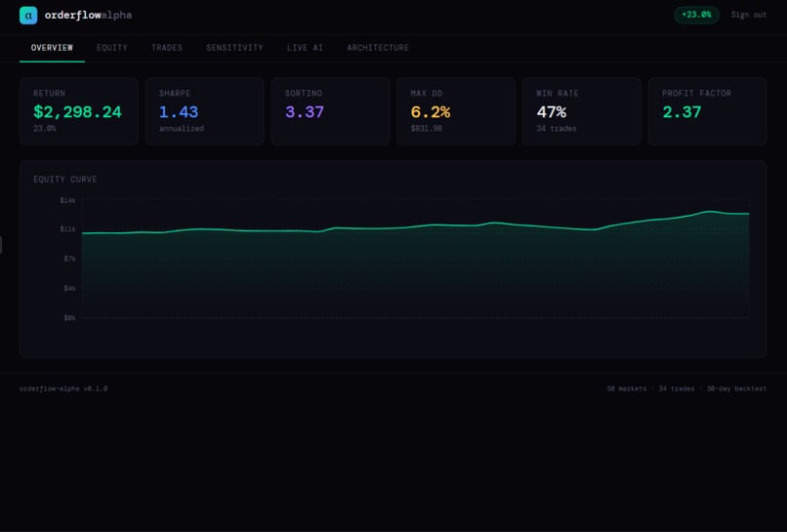
Task: Click the annualized label under Sharpe
Action: 182,129
